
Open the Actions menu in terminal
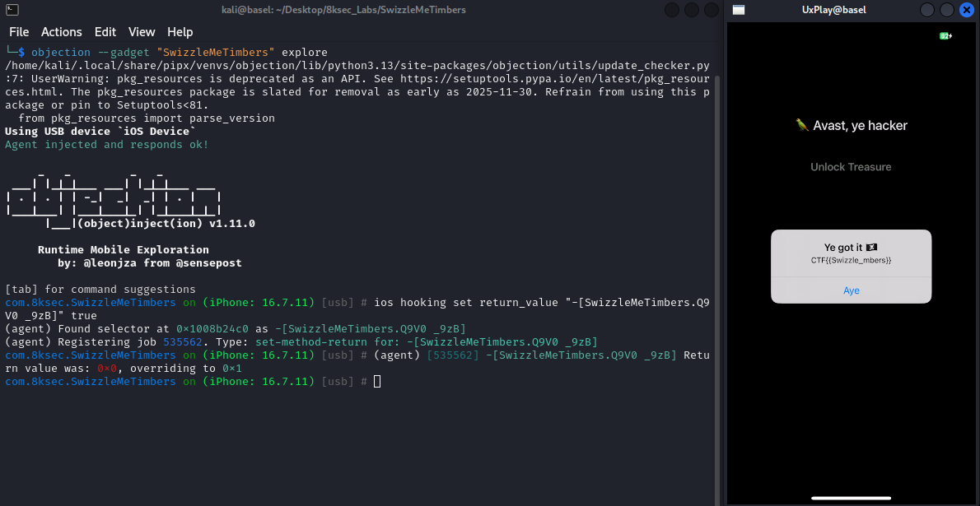pos(61,32)
